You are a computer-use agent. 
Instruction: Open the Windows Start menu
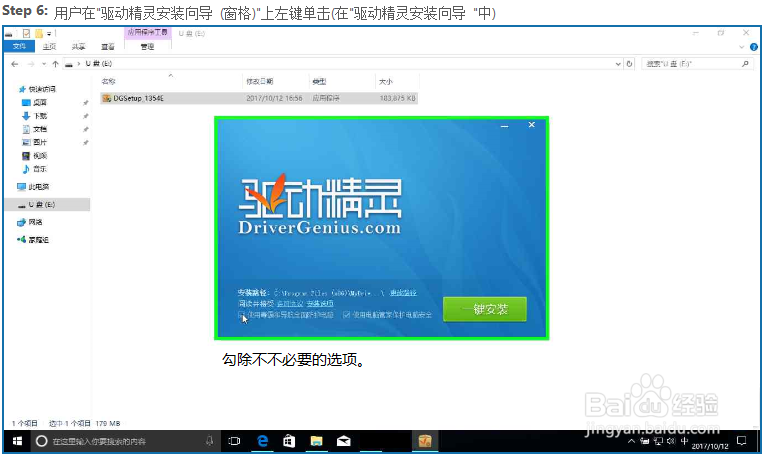pos(17,441)
